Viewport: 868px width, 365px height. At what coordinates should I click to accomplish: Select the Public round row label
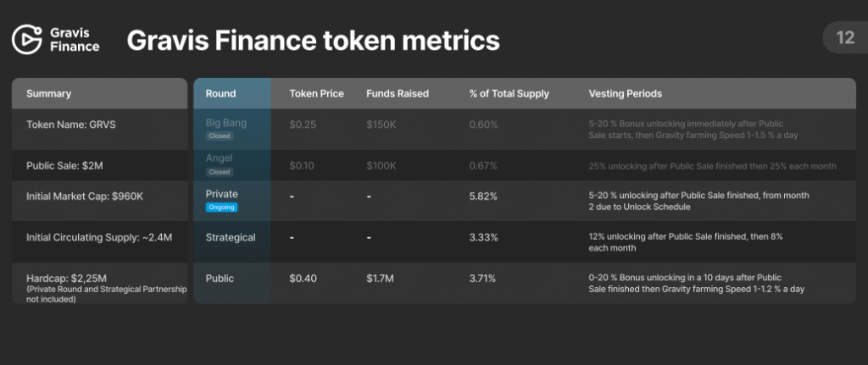(220, 278)
